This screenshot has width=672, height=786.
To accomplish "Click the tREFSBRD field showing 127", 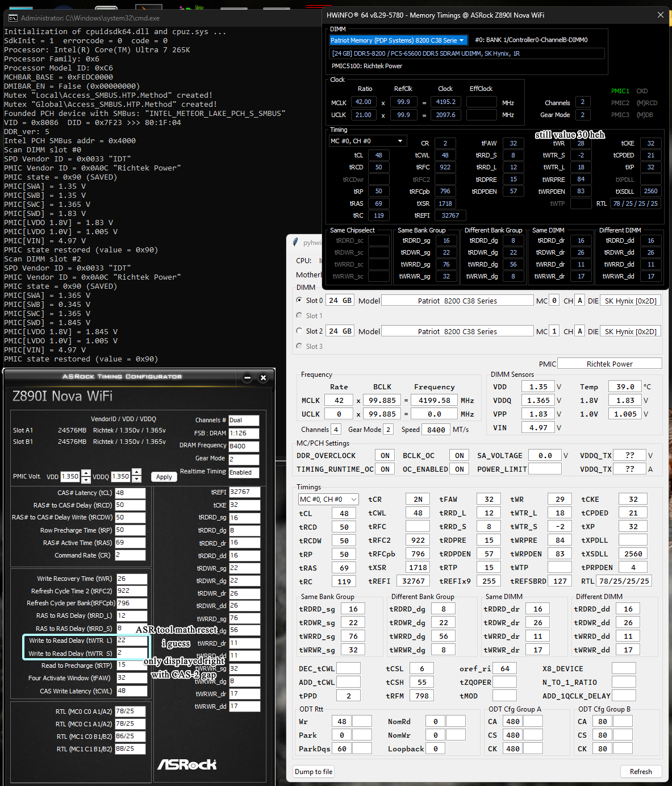I will (560, 581).
